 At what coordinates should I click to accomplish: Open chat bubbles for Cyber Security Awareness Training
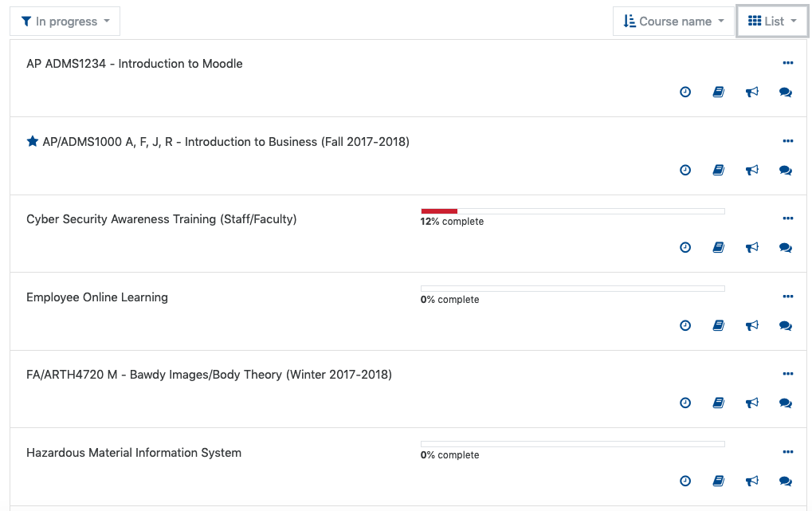tap(786, 248)
